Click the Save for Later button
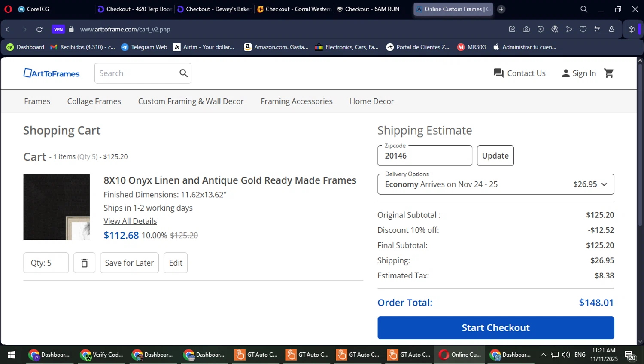This screenshot has height=364, width=644. click(129, 263)
